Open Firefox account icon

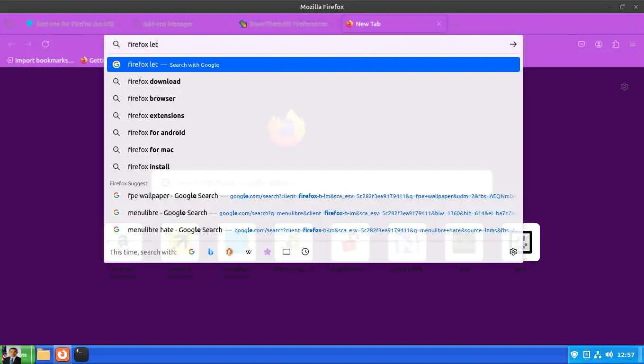pos(599,44)
